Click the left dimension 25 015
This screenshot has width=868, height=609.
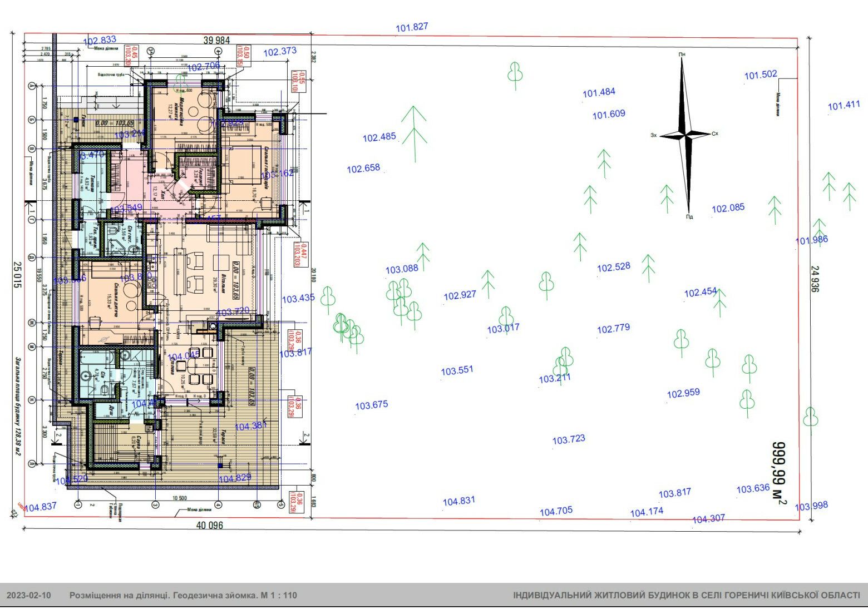(17, 275)
